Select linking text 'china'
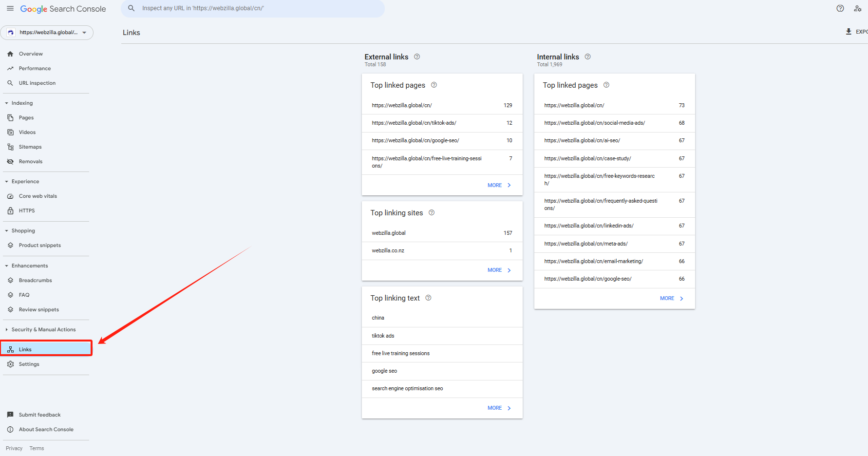This screenshot has width=868, height=456. [x=442, y=318]
